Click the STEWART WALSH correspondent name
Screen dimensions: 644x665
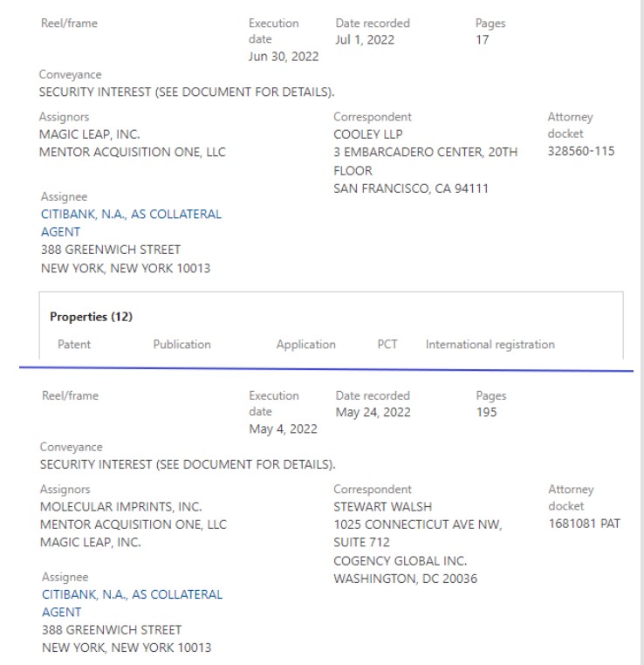(382, 507)
